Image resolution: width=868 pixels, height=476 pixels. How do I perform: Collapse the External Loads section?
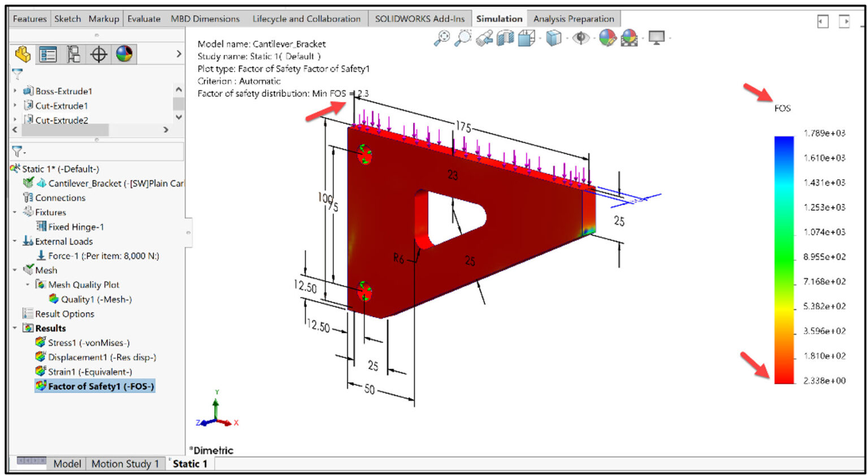pyautogui.click(x=16, y=241)
